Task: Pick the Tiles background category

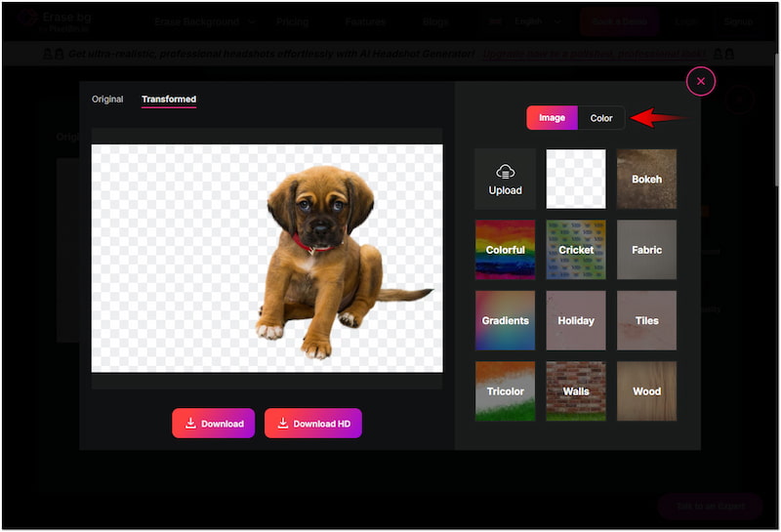Action: tap(646, 320)
